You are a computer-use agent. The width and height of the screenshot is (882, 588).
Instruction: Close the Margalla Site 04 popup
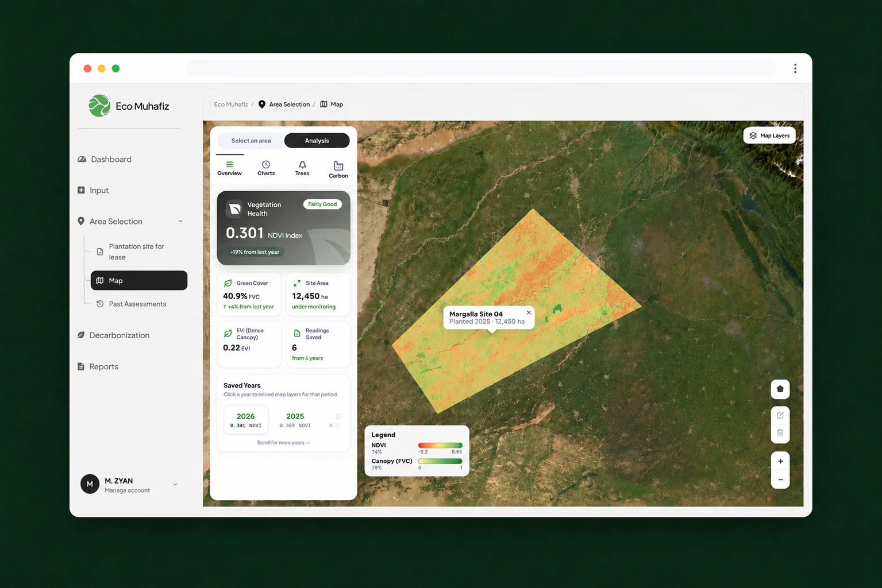(x=529, y=312)
